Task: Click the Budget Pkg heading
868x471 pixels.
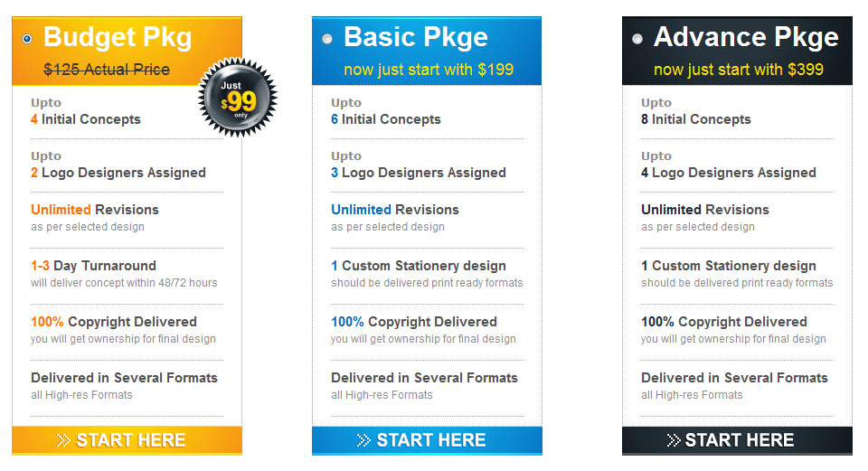Action: (x=118, y=38)
